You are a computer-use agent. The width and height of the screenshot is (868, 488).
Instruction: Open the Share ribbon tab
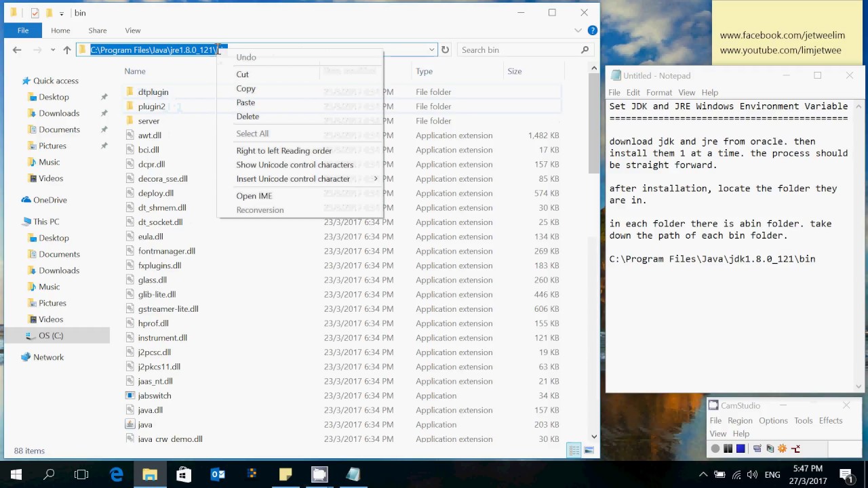97,30
